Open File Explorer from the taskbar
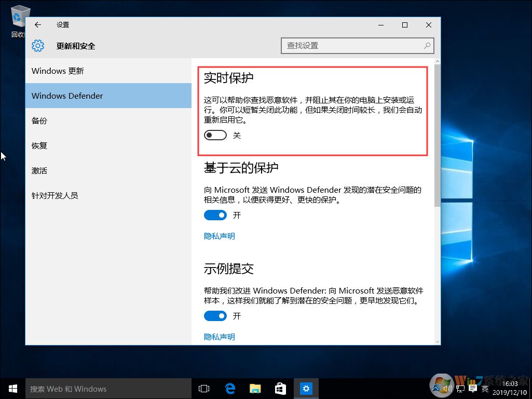532x399 pixels. [x=255, y=388]
